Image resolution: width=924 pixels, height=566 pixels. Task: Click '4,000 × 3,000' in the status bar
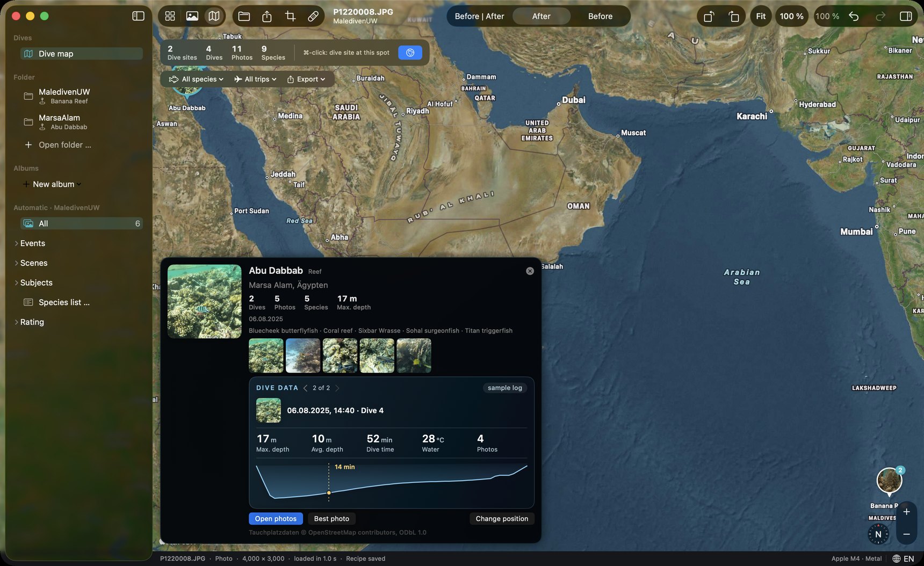(263, 558)
